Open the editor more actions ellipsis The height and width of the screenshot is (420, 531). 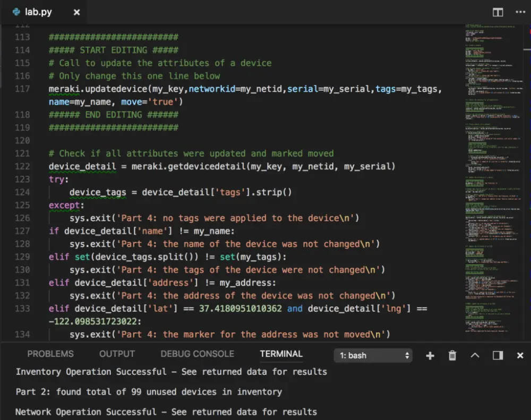(x=519, y=12)
